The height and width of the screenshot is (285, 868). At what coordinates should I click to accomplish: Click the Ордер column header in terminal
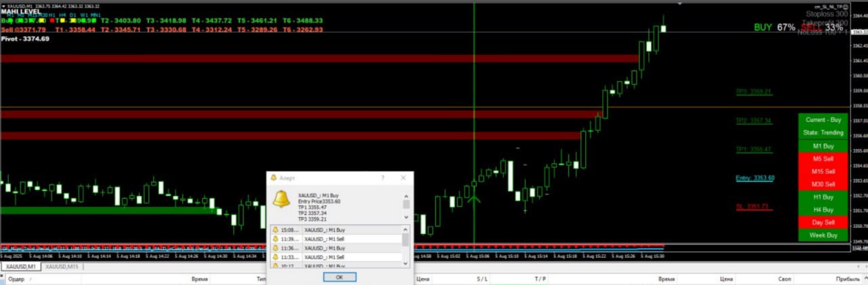16,279
